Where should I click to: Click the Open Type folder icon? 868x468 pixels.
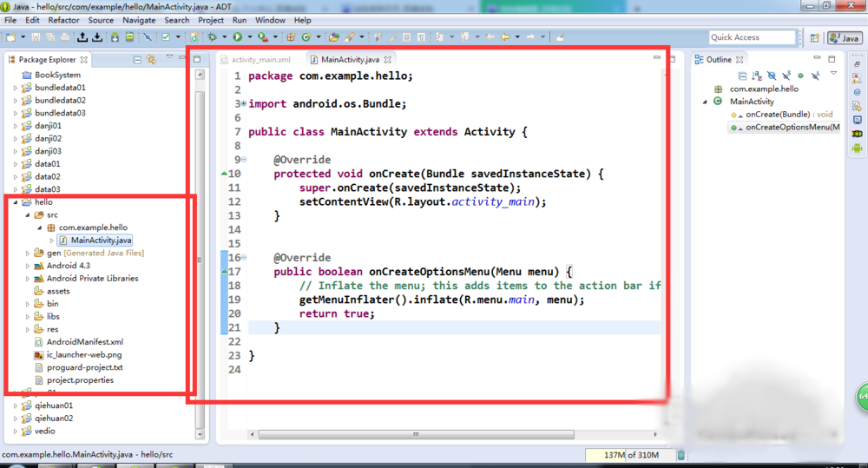coord(334,37)
